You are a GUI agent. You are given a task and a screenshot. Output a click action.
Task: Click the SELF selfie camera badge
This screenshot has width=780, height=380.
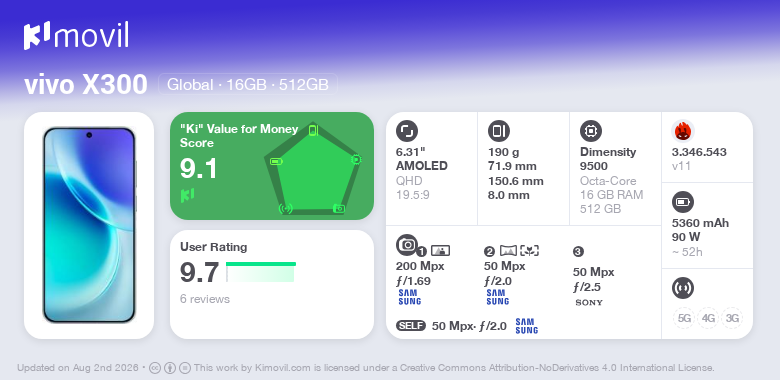(x=411, y=326)
